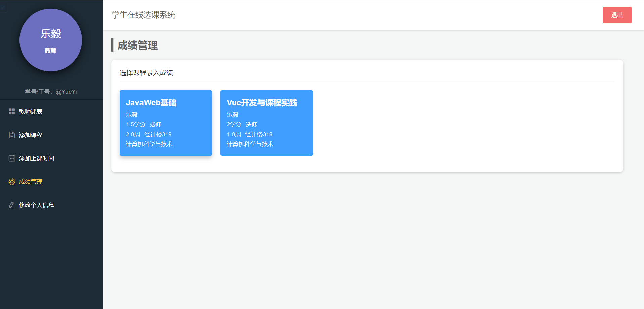Image resolution: width=644 pixels, height=309 pixels.
Task: Click the calendar icon beside 添加上课时间
Action: pos(12,158)
